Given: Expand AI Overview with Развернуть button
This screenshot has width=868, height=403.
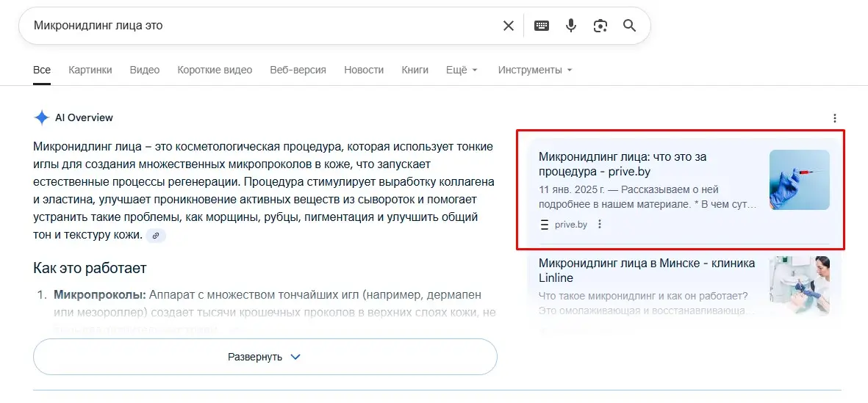Looking at the screenshot, I should pos(265,357).
